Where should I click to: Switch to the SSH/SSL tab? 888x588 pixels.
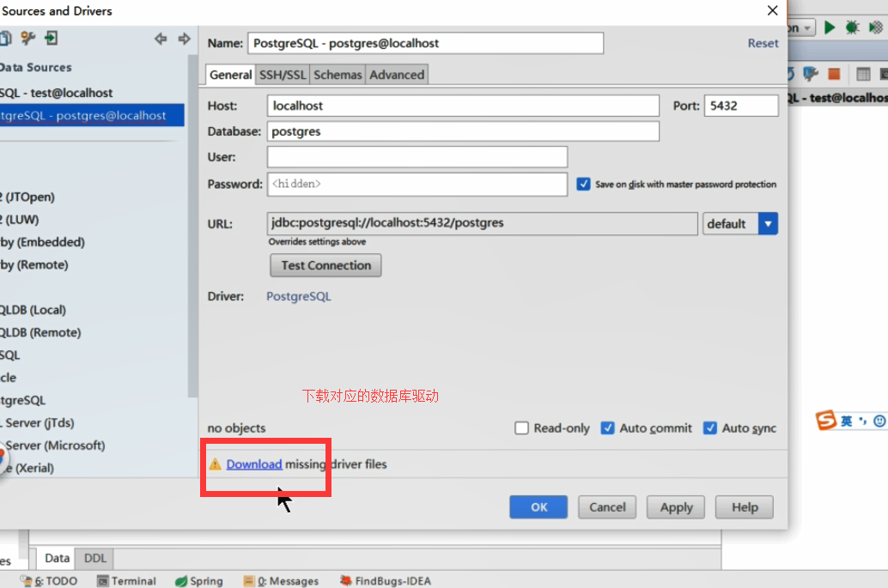[283, 75]
